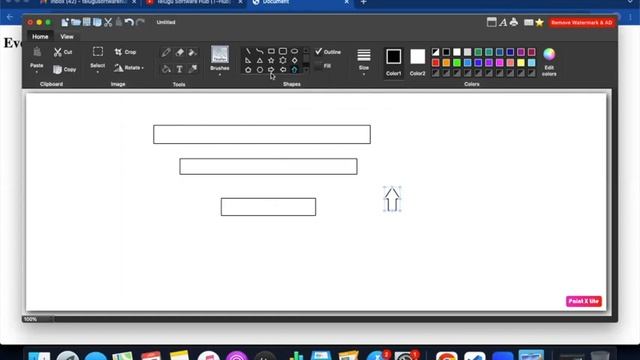Click the Copy button

point(64,69)
